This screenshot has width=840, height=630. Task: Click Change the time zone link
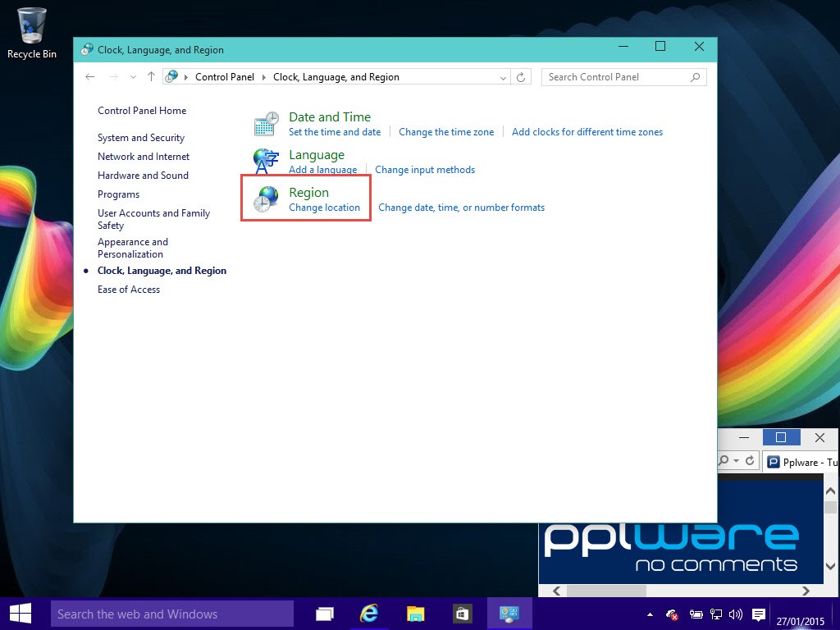point(446,132)
